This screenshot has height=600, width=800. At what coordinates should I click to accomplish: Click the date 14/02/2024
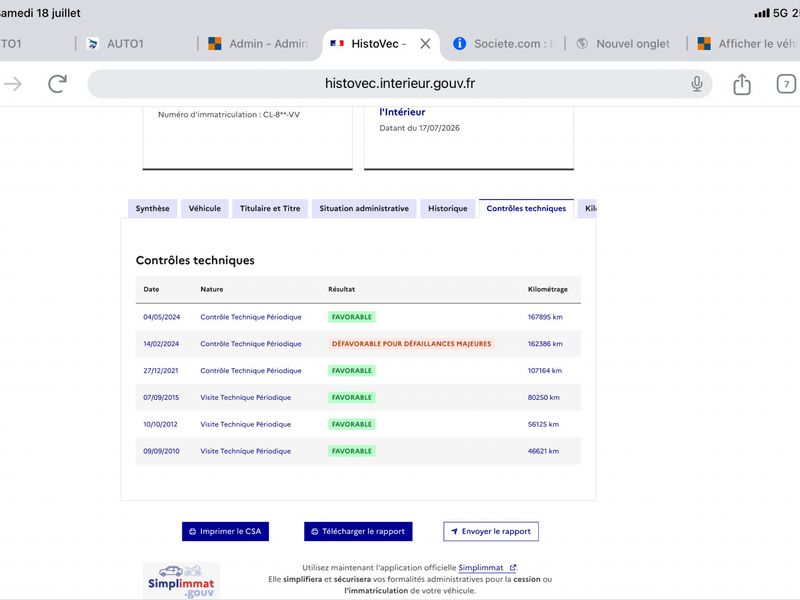161,344
